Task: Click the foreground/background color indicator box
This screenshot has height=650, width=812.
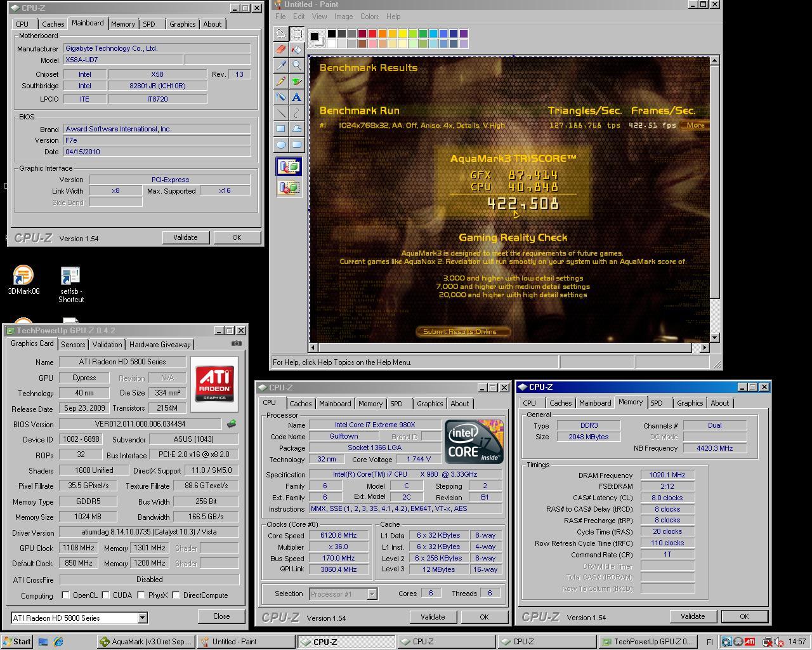Action: coord(315,38)
